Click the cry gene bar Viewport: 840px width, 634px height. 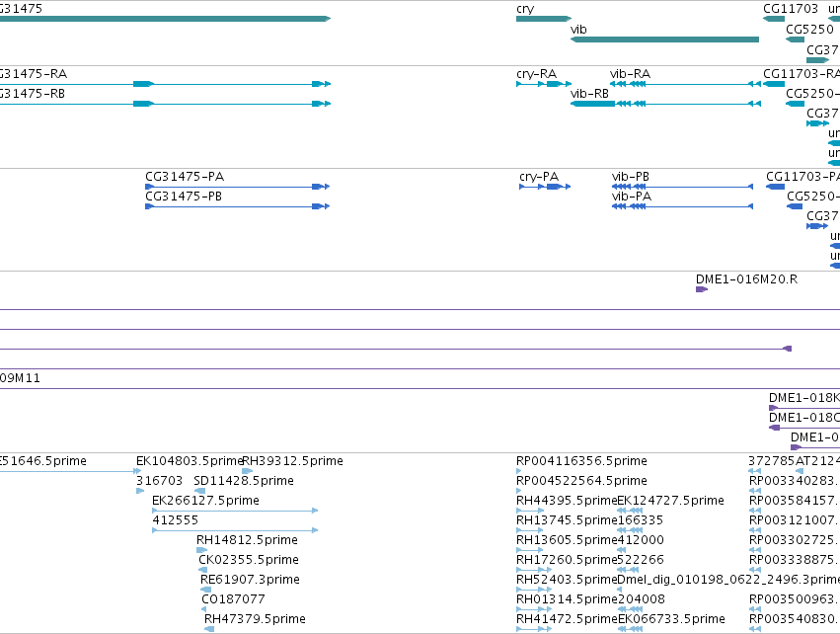coord(543,19)
